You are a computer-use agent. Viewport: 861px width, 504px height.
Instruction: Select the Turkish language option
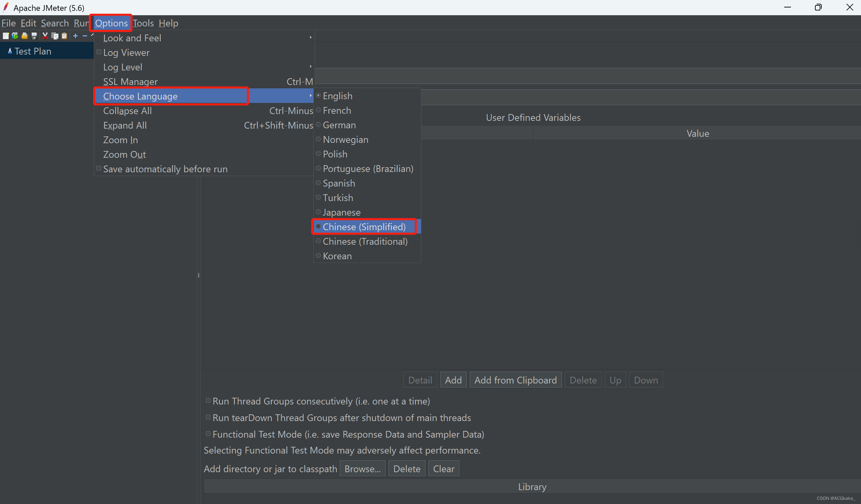[x=367, y=198]
